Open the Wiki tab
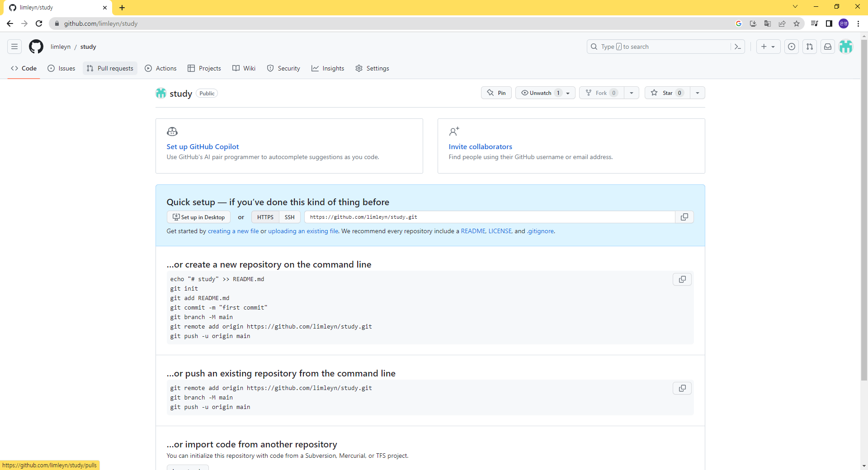This screenshot has height=470, width=868. 244,68
